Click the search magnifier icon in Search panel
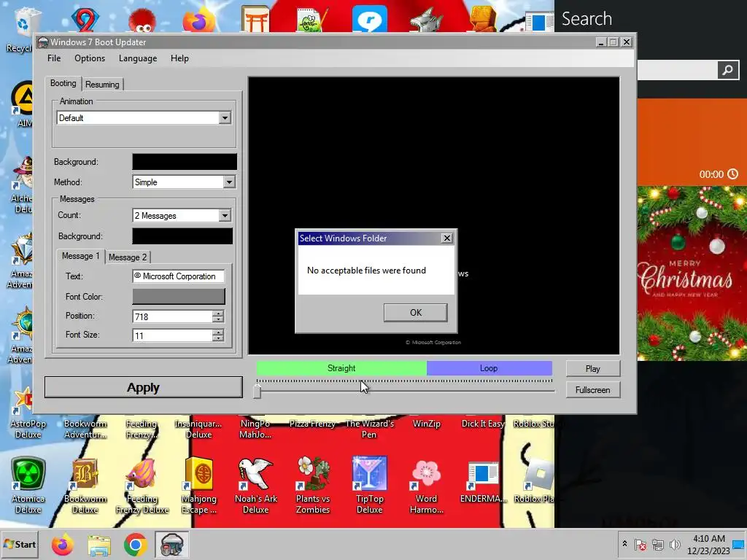The image size is (747, 560). (x=728, y=70)
